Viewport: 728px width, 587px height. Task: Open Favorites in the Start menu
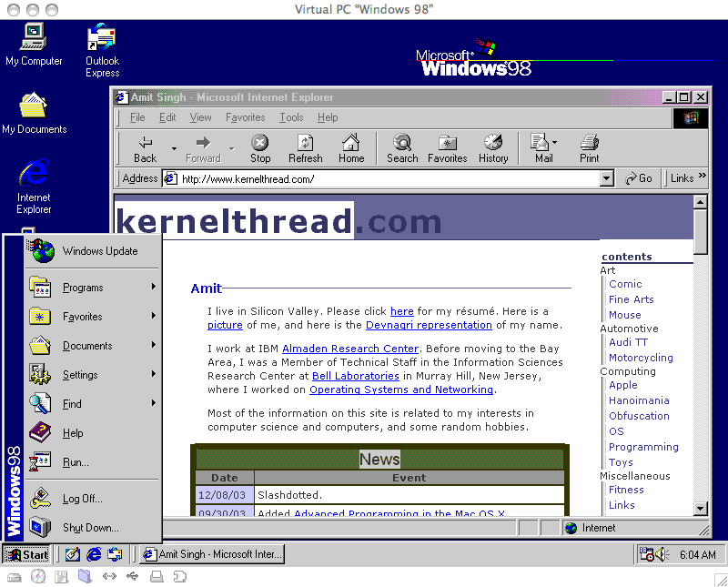[x=92, y=317]
